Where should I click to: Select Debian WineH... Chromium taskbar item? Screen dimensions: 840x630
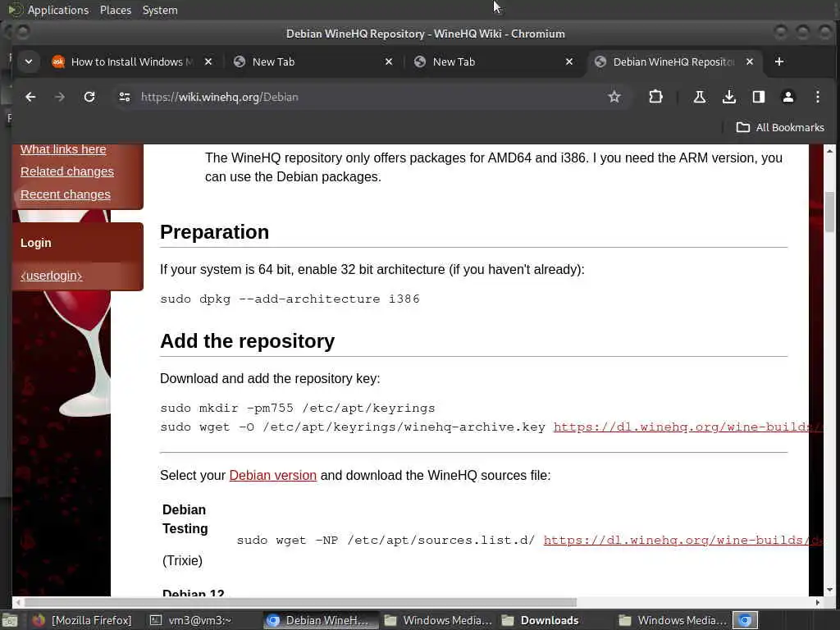(x=320, y=620)
